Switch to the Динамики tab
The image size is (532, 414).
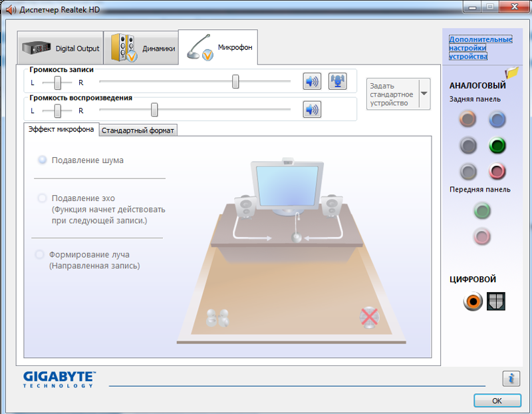click(x=141, y=48)
